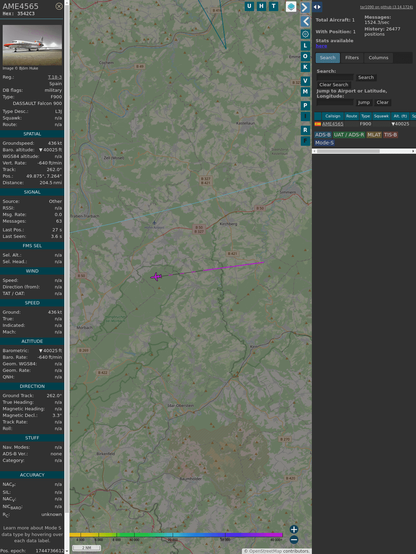Sort table by Type column

[x=365, y=116]
